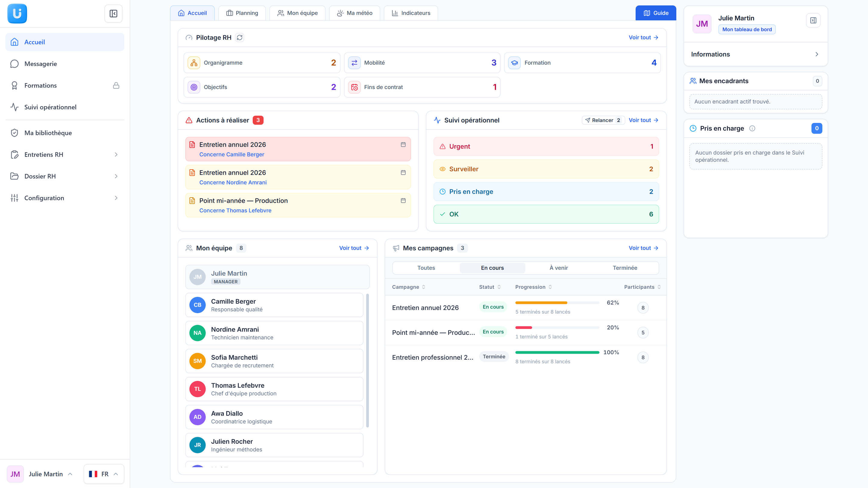Open the Mobilité indicator card
This screenshot has height=488, width=868.
(x=422, y=63)
